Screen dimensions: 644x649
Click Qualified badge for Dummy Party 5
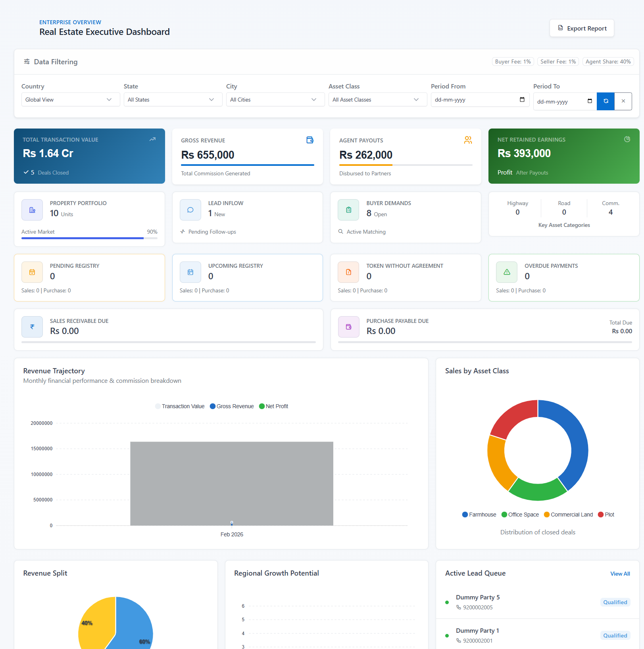point(615,602)
